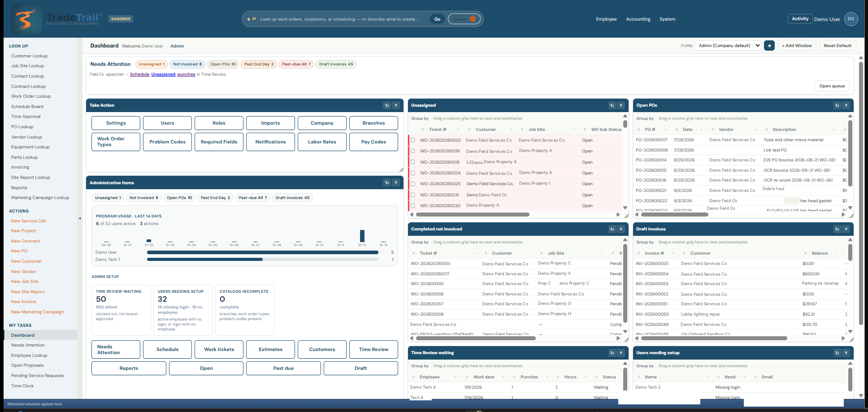The height and width of the screenshot is (412, 868).
Task: Open the Profile dropdown Admin (Company default)
Action: tap(729, 46)
